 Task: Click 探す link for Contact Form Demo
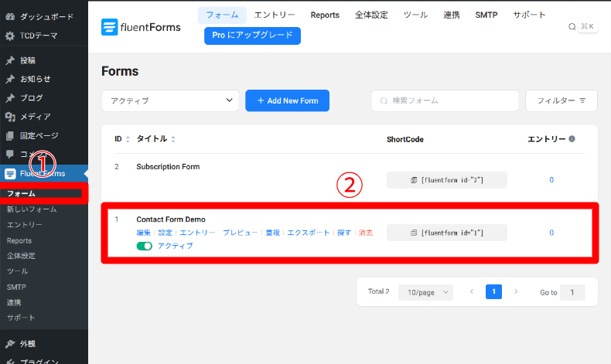(x=344, y=233)
